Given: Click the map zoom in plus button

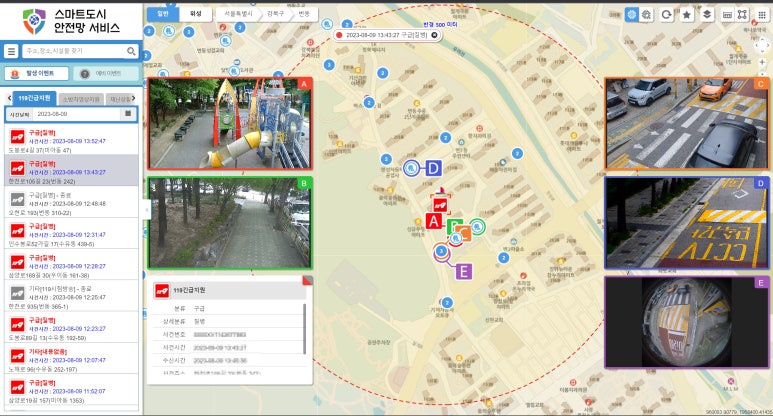Looking at the screenshot, I should (762, 63).
